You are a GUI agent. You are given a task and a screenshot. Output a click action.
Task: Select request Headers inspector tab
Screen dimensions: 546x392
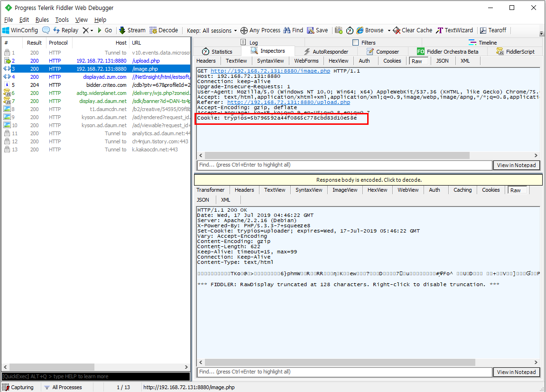tap(206, 61)
